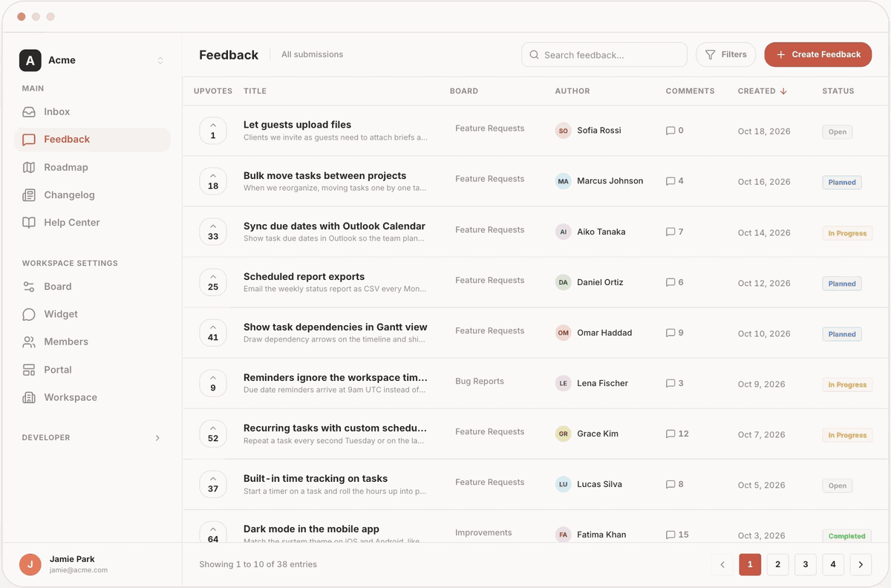The width and height of the screenshot is (891, 588).
Task: Upvote Bulk move tasks between projects
Action: (213, 181)
